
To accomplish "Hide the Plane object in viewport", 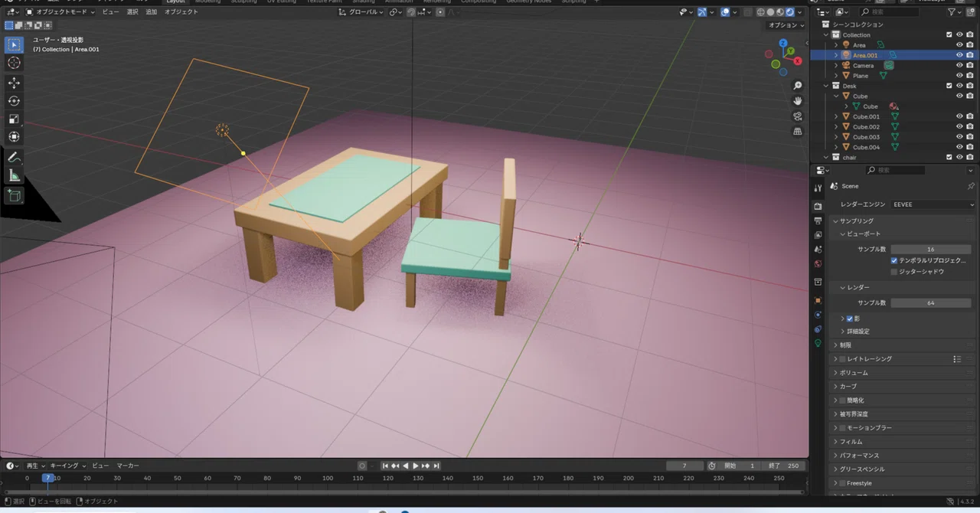I will [x=959, y=76].
